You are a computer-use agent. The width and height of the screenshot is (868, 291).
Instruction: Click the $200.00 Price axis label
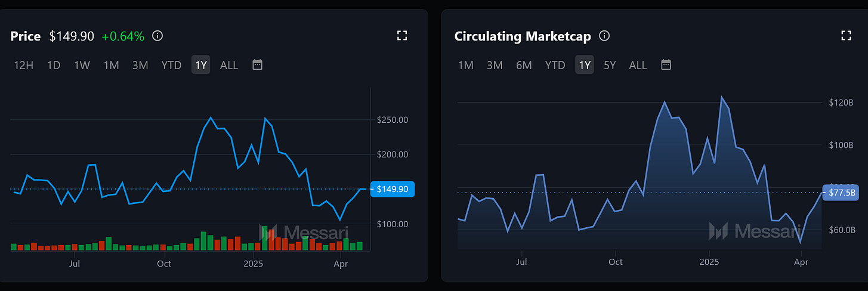tap(393, 154)
